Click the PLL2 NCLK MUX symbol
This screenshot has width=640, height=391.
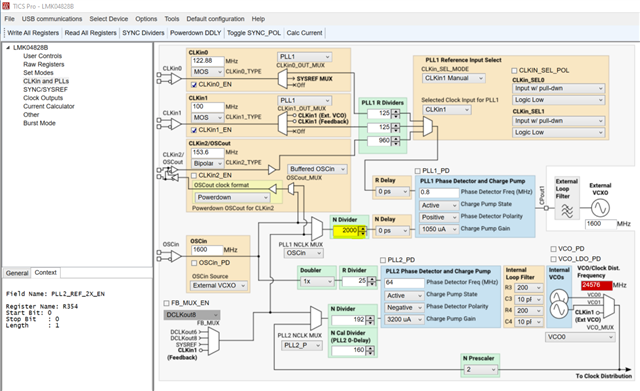click(316, 318)
